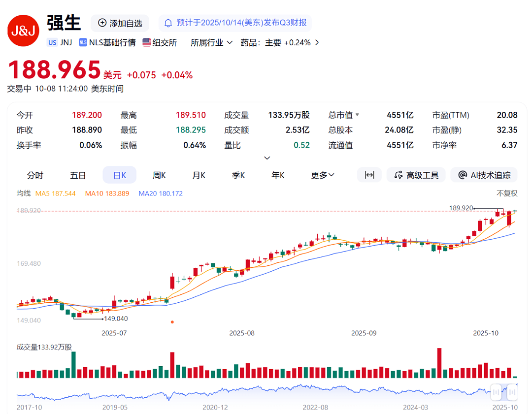The width and height of the screenshot is (532, 414).
Task: Click the arrow after +0.24%
Action: click(x=317, y=42)
